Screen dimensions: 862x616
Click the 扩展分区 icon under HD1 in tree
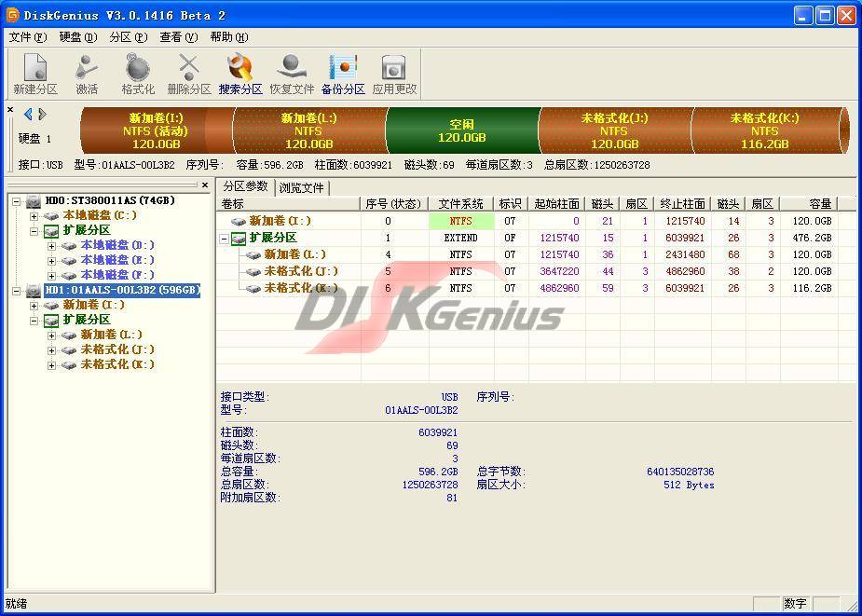click(51, 320)
